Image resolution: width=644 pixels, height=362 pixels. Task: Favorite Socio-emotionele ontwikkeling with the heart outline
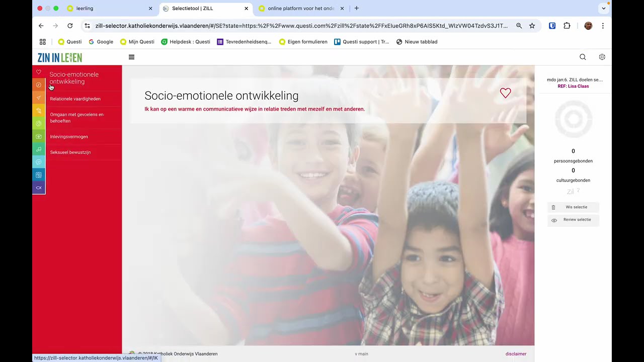[505, 93]
